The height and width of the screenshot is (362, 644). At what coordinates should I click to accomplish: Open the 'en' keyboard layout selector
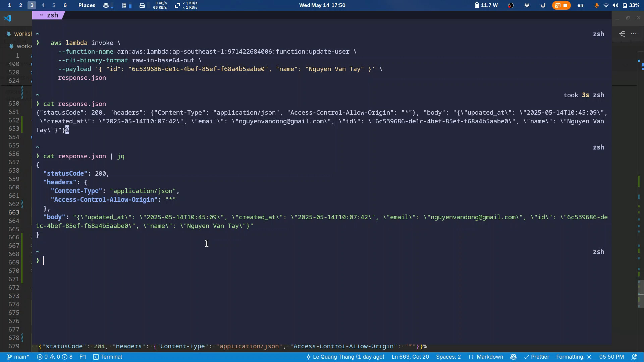pyautogui.click(x=580, y=5)
